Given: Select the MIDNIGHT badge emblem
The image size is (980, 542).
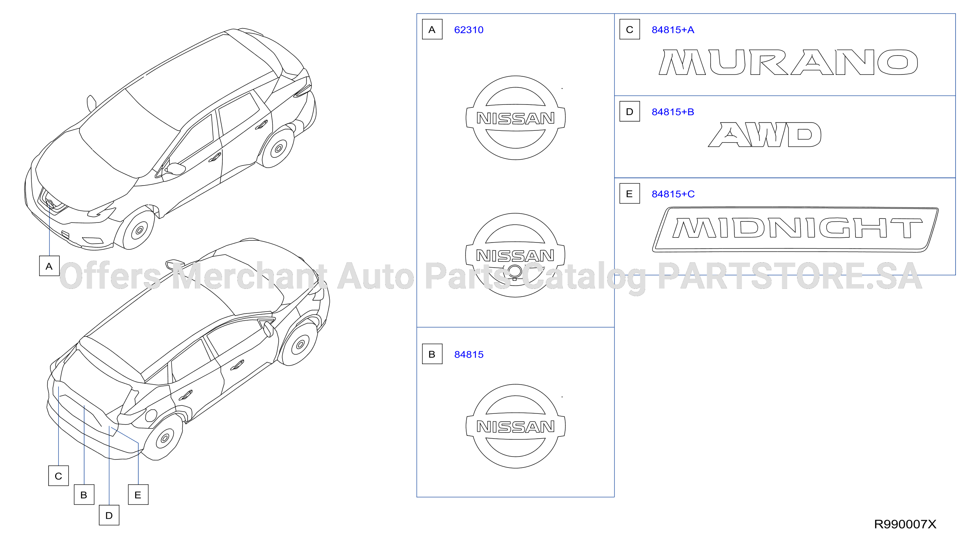Looking at the screenshot, I should click(796, 229).
